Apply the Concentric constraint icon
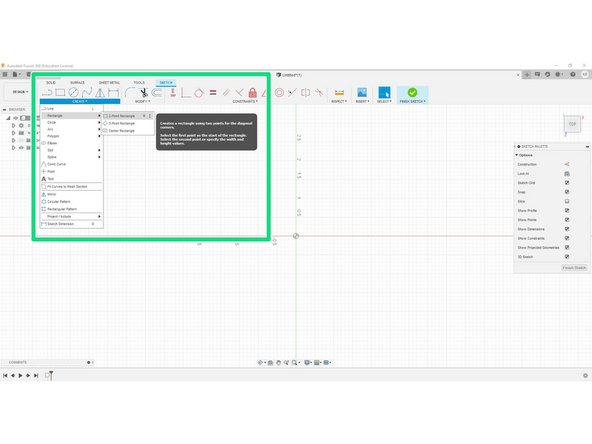The height and width of the screenshot is (444, 592). [279, 92]
